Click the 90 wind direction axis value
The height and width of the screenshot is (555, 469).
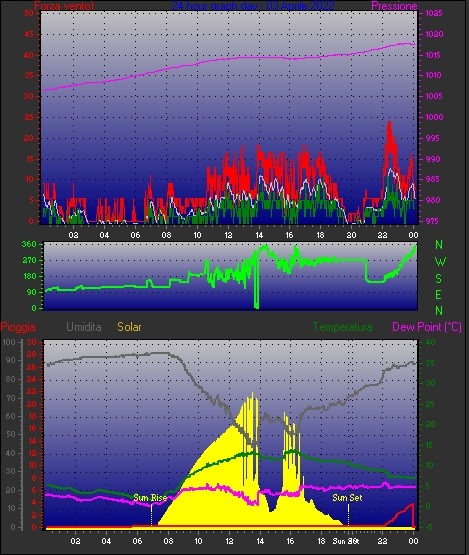point(32,292)
